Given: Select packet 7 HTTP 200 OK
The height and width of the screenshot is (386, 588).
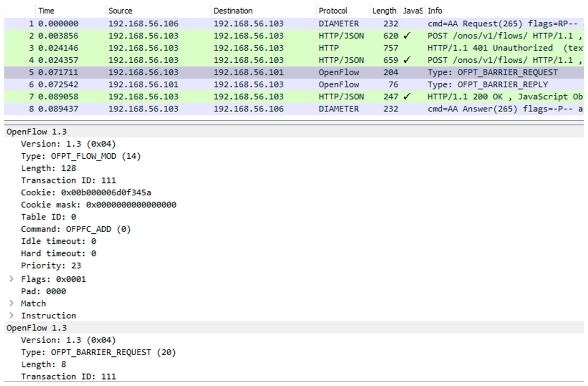Looking at the screenshot, I should (x=247, y=97).
